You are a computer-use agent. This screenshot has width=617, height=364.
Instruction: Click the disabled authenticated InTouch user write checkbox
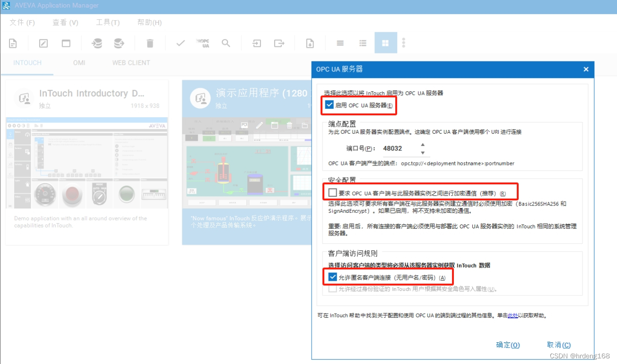333,288
